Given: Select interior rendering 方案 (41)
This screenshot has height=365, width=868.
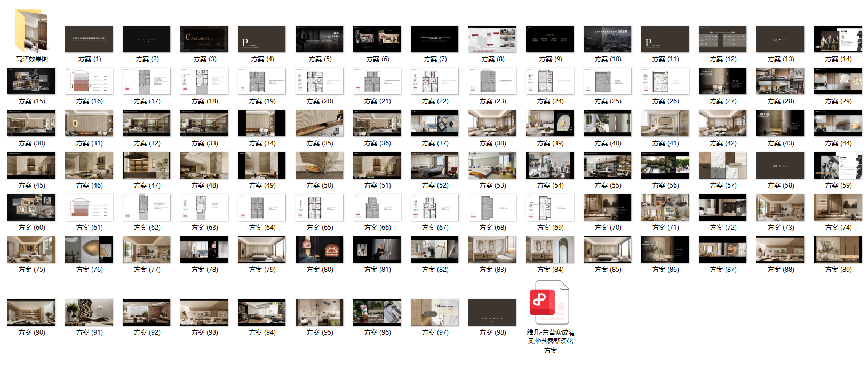Looking at the screenshot, I should tap(665, 123).
